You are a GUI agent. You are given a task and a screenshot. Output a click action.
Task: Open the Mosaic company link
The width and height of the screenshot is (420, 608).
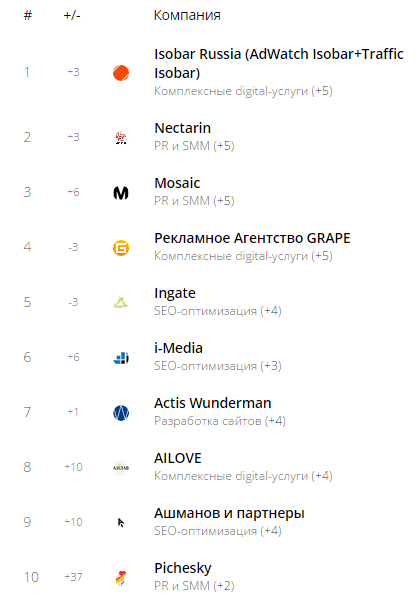[x=177, y=183]
